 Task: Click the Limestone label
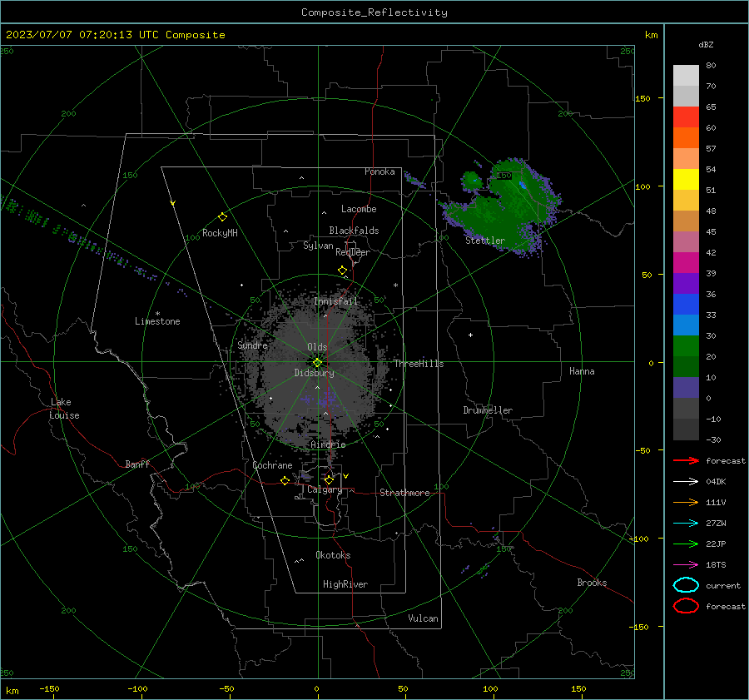(x=157, y=321)
